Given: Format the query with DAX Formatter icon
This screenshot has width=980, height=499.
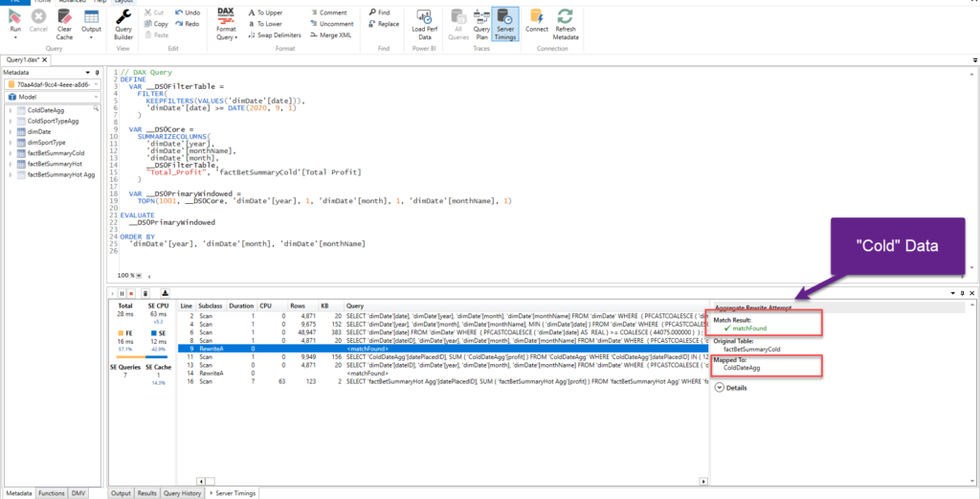Looking at the screenshot, I should coord(226,17).
